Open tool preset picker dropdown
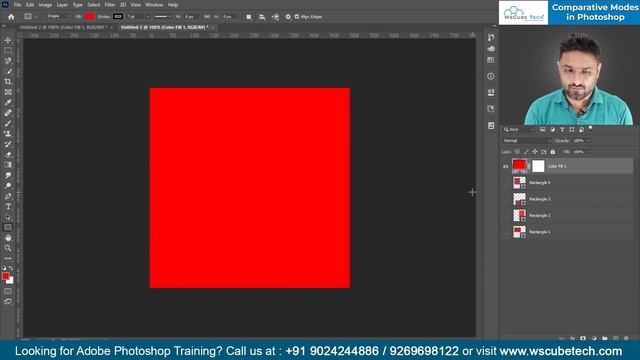 [x=30, y=17]
